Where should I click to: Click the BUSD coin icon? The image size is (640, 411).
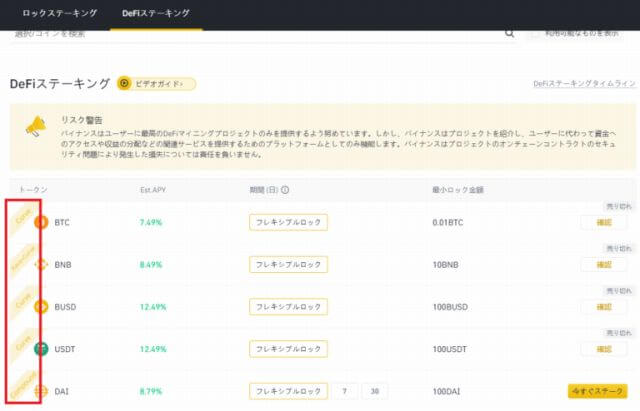point(41,307)
